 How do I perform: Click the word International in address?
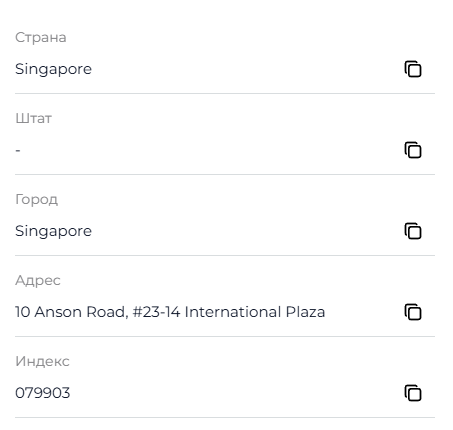tap(233, 312)
